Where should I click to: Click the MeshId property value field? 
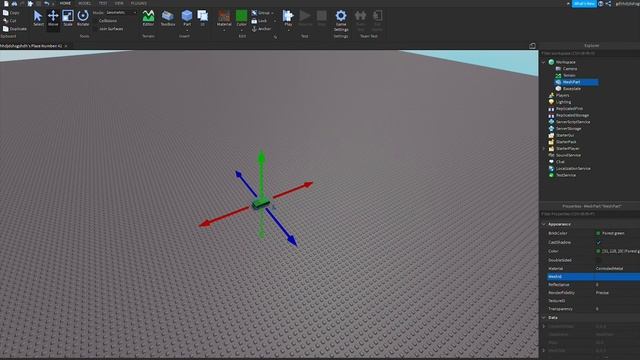[617, 277]
